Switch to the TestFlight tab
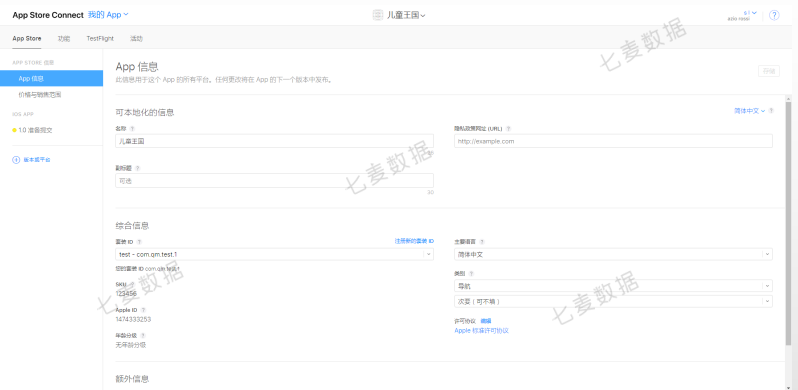The height and width of the screenshot is (390, 798). click(x=100, y=38)
